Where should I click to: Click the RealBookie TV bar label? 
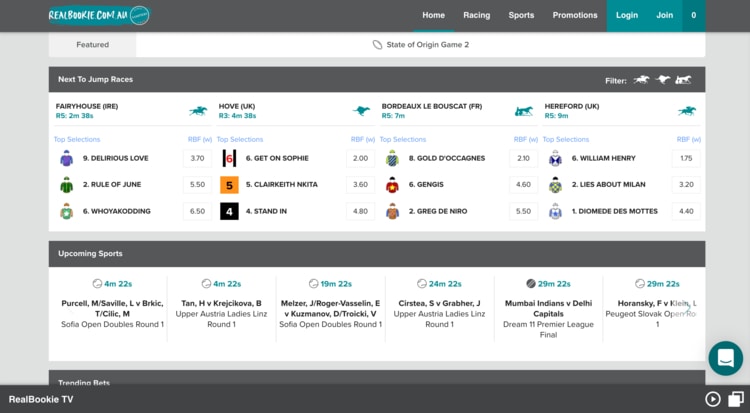[41, 399]
